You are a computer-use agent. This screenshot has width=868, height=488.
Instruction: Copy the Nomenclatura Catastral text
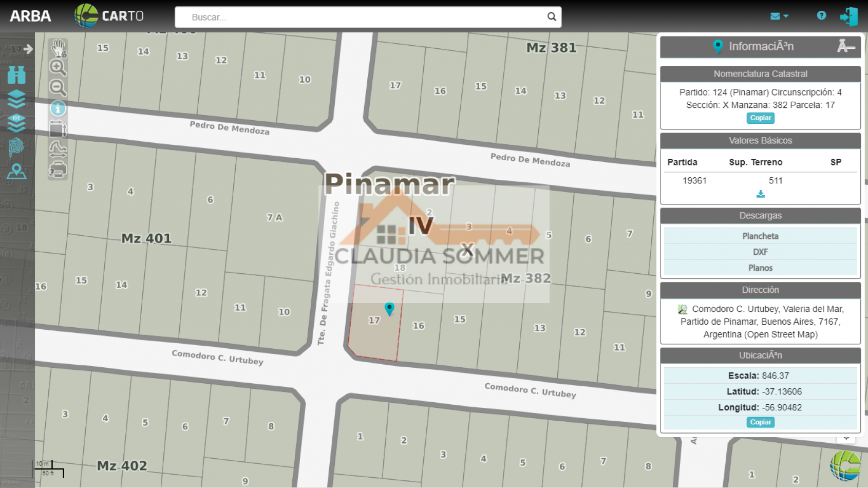click(x=761, y=118)
